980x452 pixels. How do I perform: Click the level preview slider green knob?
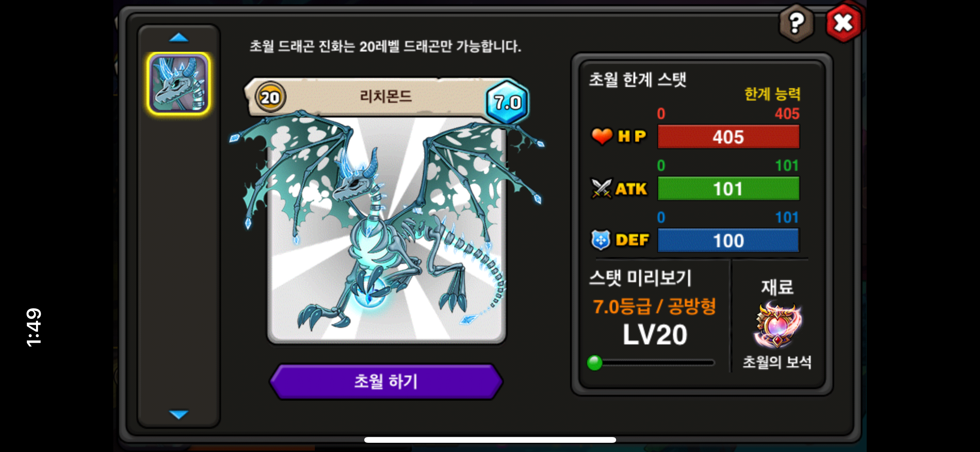click(595, 362)
